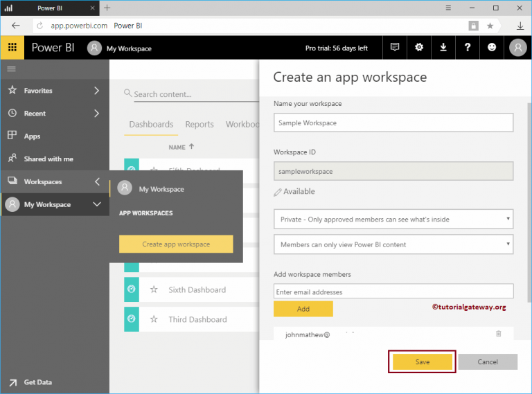Image resolution: width=532 pixels, height=394 pixels.
Task: Toggle the hamburger navigation pane icon
Action: click(12, 69)
